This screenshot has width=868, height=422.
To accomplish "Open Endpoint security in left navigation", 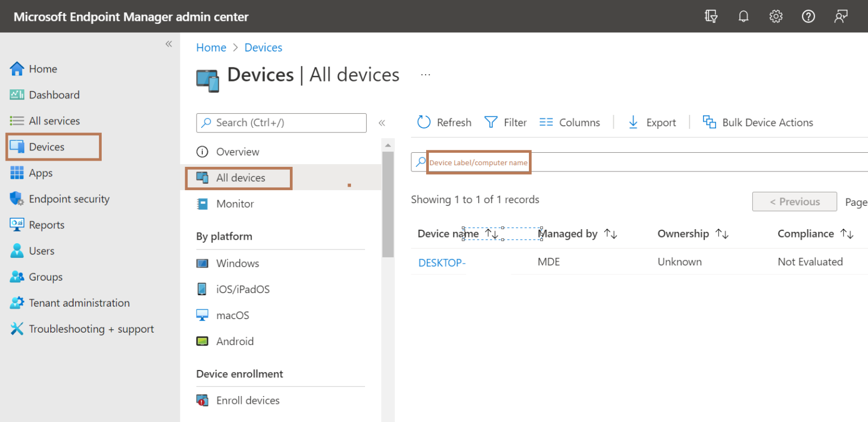I will point(69,199).
